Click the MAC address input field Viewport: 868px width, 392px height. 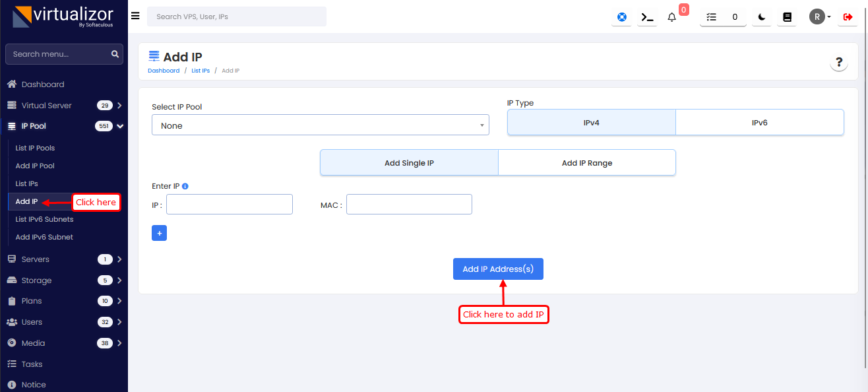pyautogui.click(x=409, y=205)
